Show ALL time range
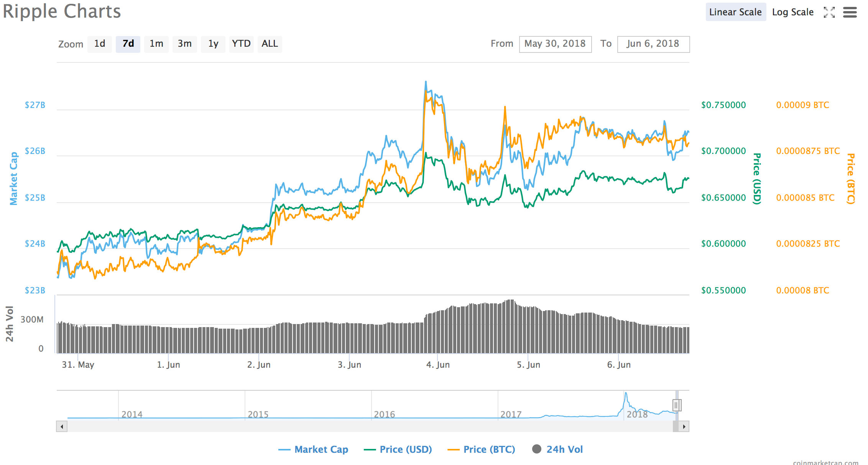 (x=270, y=44)
